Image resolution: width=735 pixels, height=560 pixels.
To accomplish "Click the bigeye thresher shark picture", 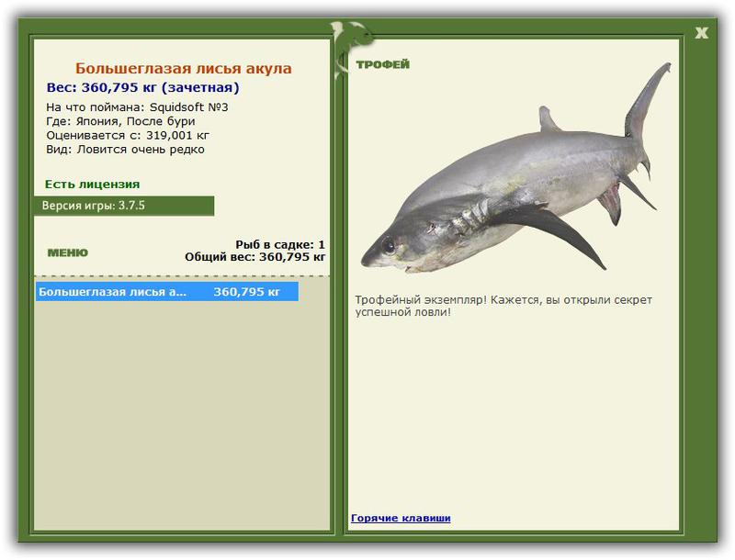I will coord(515,168).
